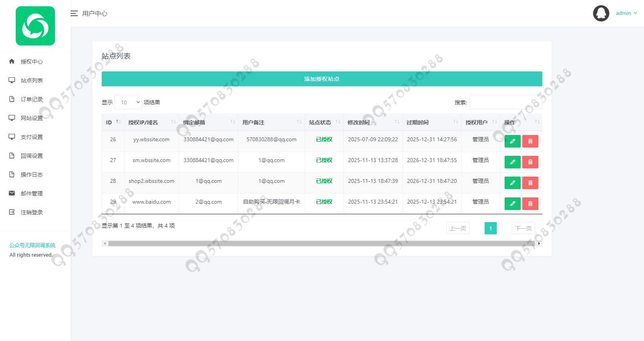Delete the www.baidu.com row
Viewport: 644px width, 341px height.
click(530, 204)
